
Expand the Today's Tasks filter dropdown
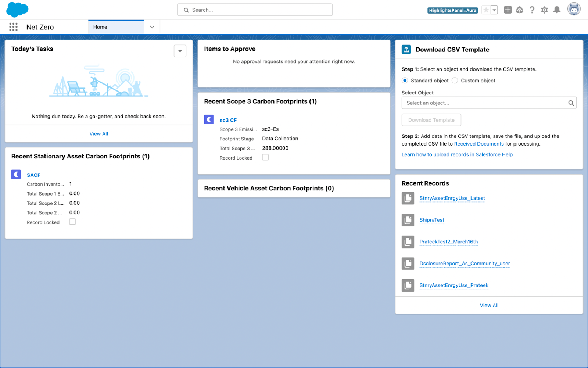[x=180, y=51]
